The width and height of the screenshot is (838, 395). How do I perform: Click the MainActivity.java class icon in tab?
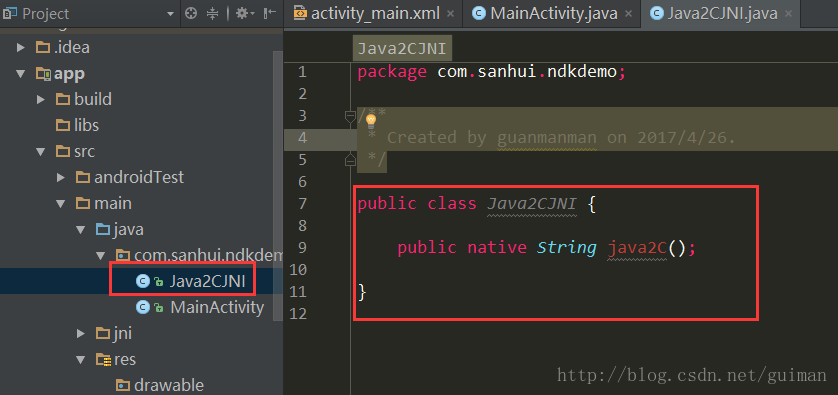coord(480,13)
